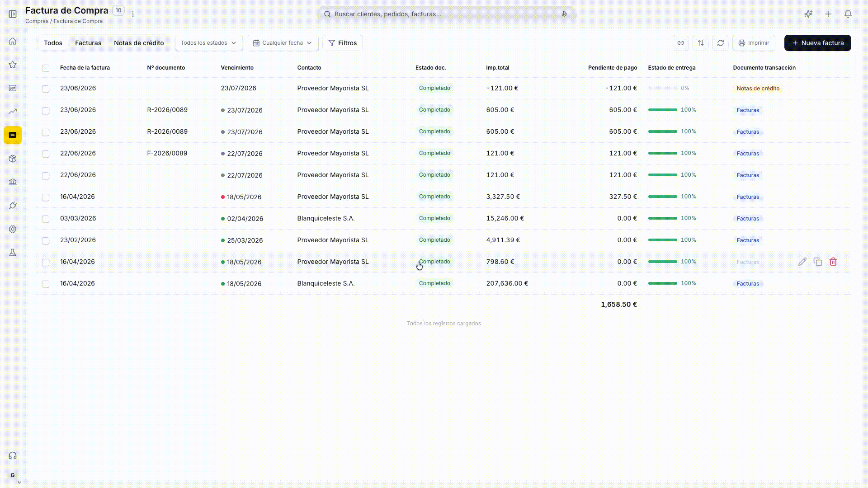
Task: Open the sales trend chart icon in sidebar
Action: pos(13,112)
